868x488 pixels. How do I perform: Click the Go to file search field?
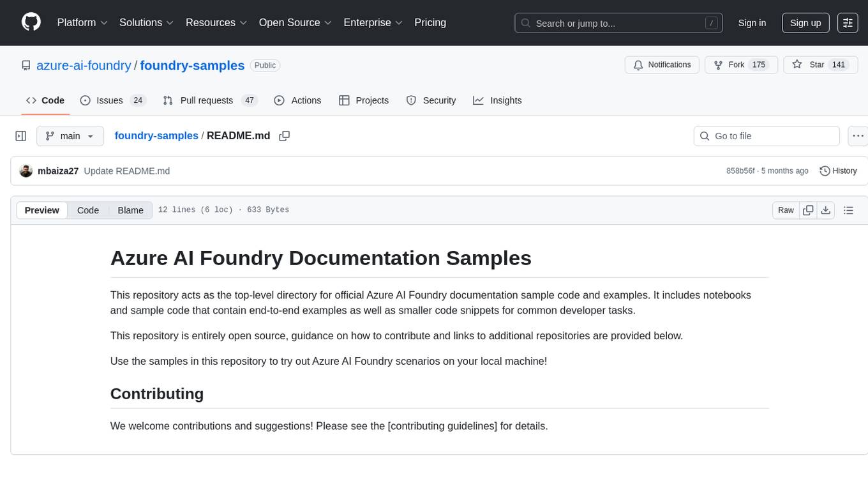coord(767,136)
